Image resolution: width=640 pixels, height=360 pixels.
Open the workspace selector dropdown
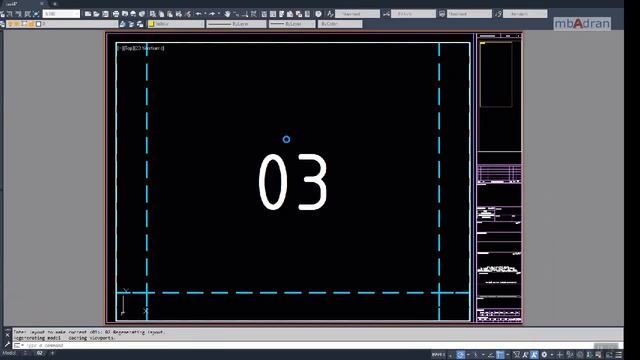coord(61,14)
